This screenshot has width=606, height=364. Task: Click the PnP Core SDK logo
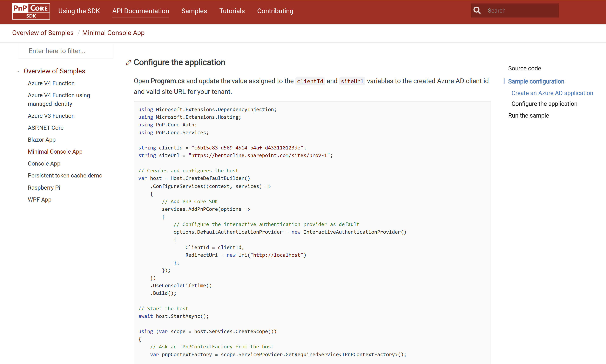tap(31, 11)
